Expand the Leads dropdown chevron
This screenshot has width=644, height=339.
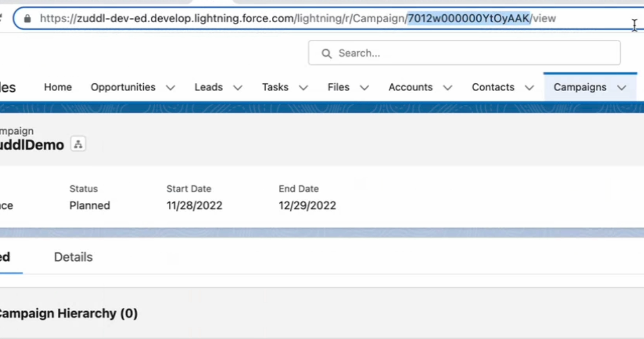[x=238, y=88]
